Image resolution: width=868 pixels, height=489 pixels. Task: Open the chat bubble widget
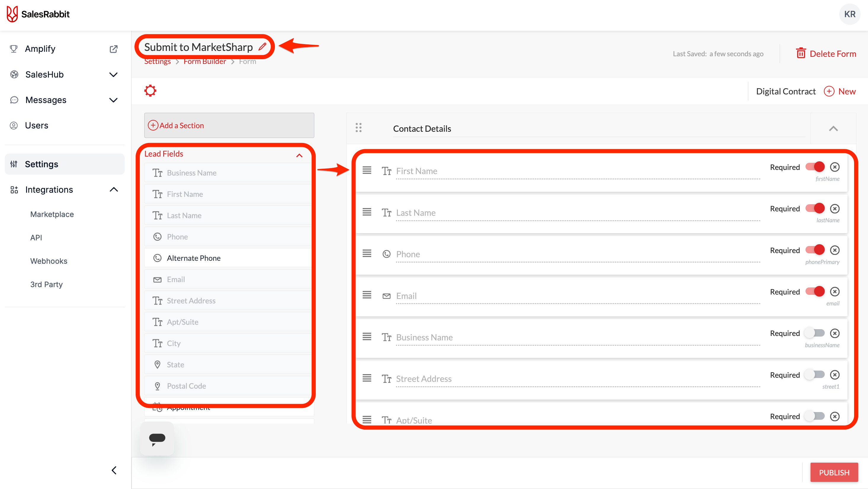pyautogui.click(x=157, y=438)
